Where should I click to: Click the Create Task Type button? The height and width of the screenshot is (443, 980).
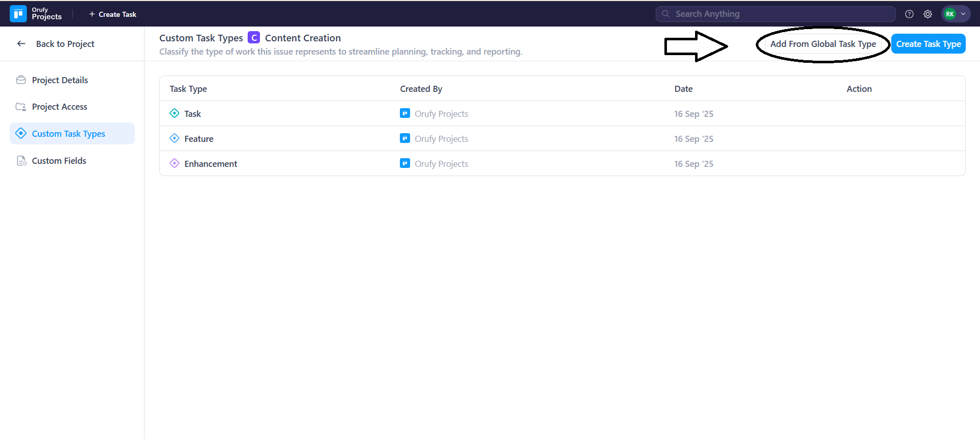click(x=928, y=44)
